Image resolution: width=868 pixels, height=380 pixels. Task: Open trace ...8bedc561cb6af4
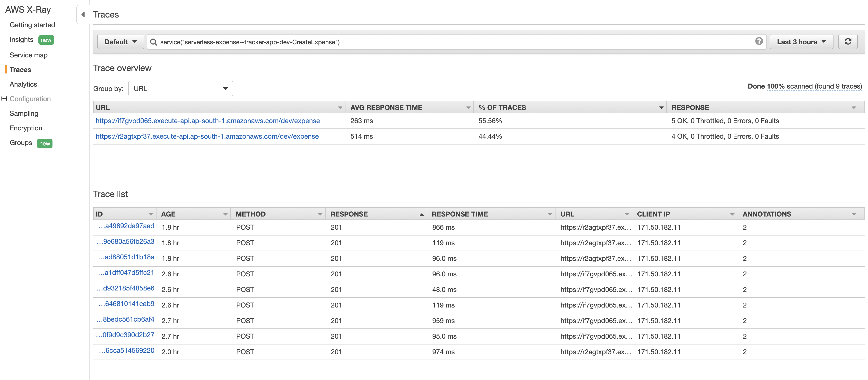tap(125, 319)
